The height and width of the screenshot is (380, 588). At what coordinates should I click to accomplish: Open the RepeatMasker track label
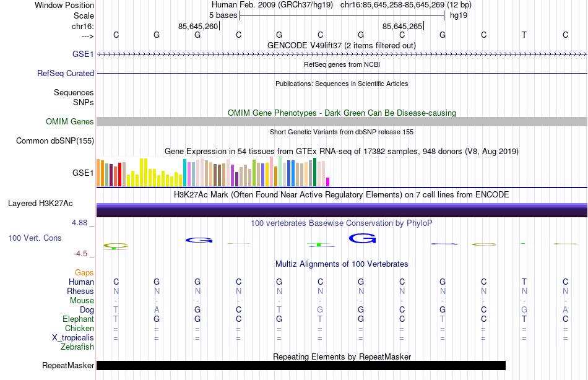pyautogui.click(x=68, y=365)
